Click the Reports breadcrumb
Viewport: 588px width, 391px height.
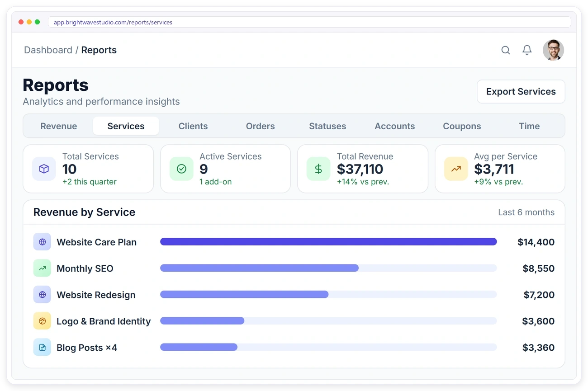(x=99, y=50)
